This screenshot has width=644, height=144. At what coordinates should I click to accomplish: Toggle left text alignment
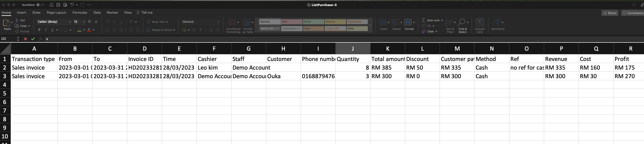108,30
